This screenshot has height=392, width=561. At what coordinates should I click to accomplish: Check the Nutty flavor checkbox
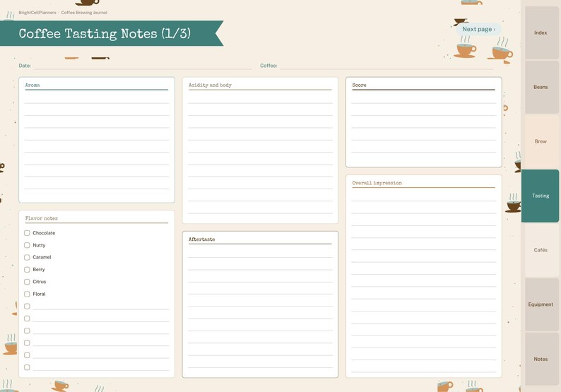point(27,245)
